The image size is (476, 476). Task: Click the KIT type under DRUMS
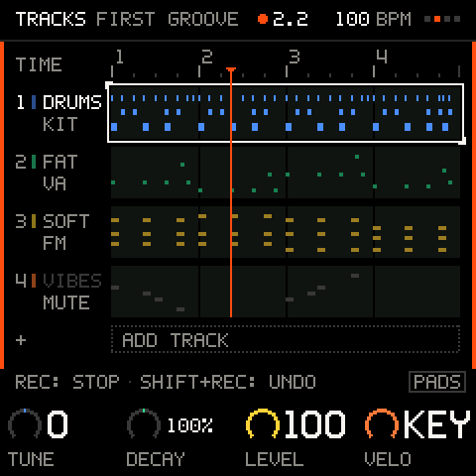click(x=60, y=124)
